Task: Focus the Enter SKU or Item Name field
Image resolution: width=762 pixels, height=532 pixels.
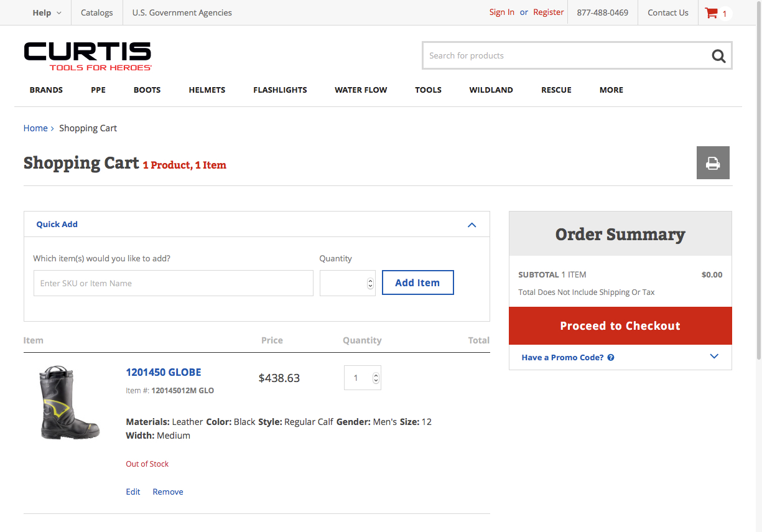Action: click(x=173, y=283)
